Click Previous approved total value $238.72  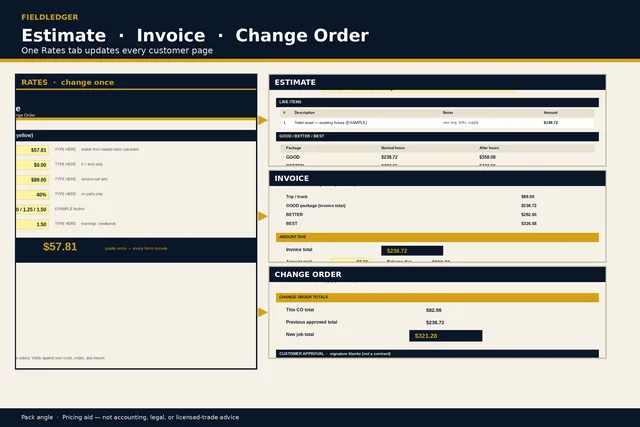point(435,322)
